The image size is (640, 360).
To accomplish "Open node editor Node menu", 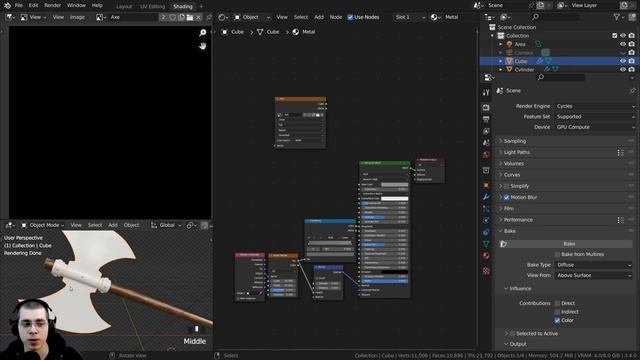I will tap(336, 17).
